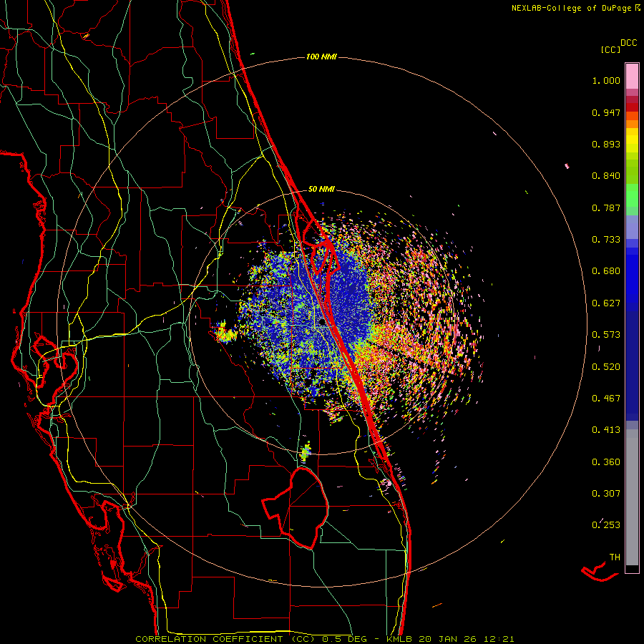Screen dimensions: 644x644
Task: Click the 0.5 DEG elevation angle text
Action: (x=343, y=639)
